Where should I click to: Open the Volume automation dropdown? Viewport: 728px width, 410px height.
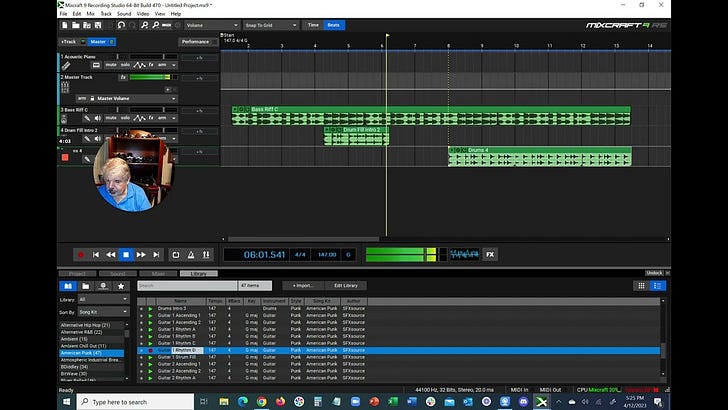[212, 25]
